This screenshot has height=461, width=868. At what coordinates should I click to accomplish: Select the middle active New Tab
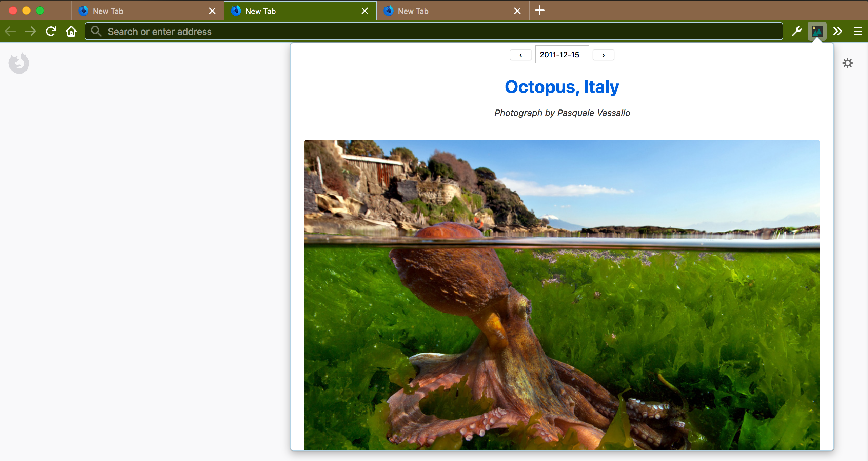point(300,11)
